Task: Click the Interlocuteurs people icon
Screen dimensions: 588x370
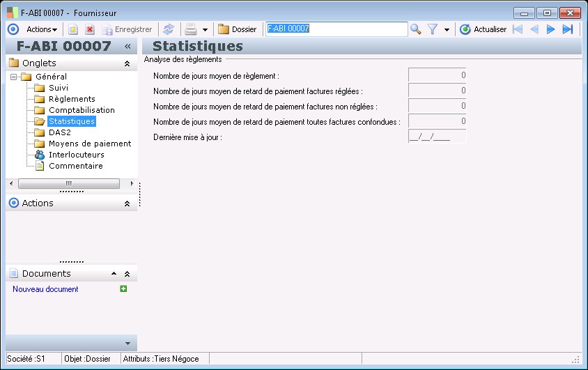Action: tap(40, 155)
